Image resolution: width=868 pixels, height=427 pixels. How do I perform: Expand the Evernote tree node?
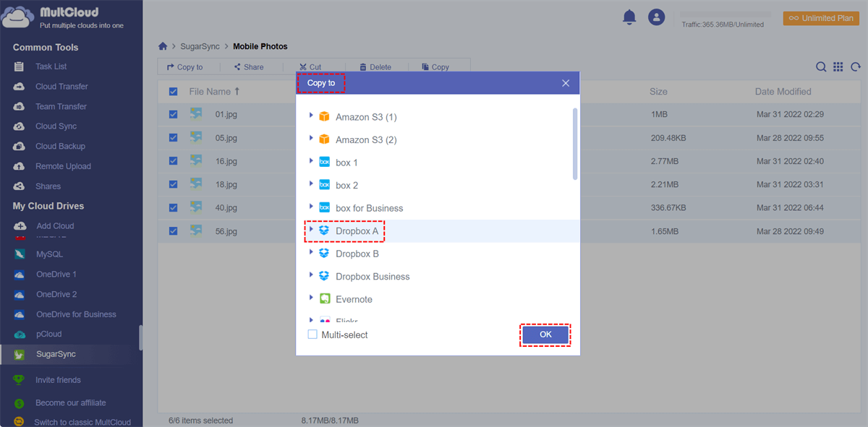[311, 298]
